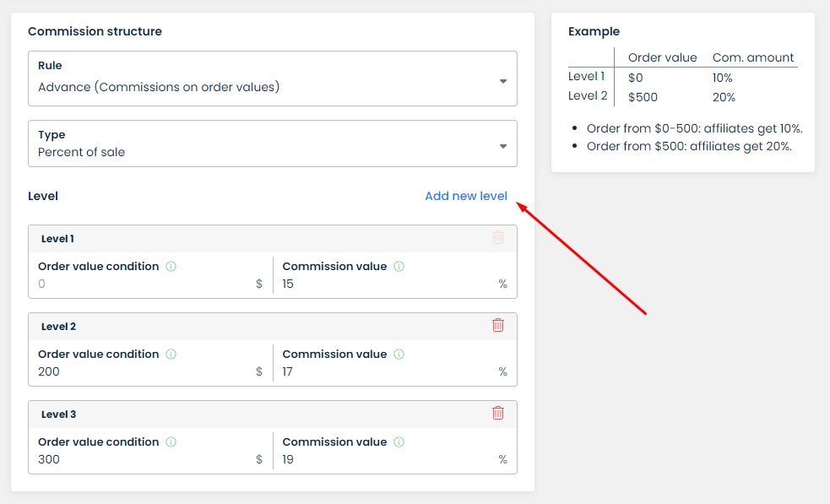The height and width of the screenshot is (504, 830).
Task: Click Level 2 commission value field showing 17
Action: click(x=384, y=372)
